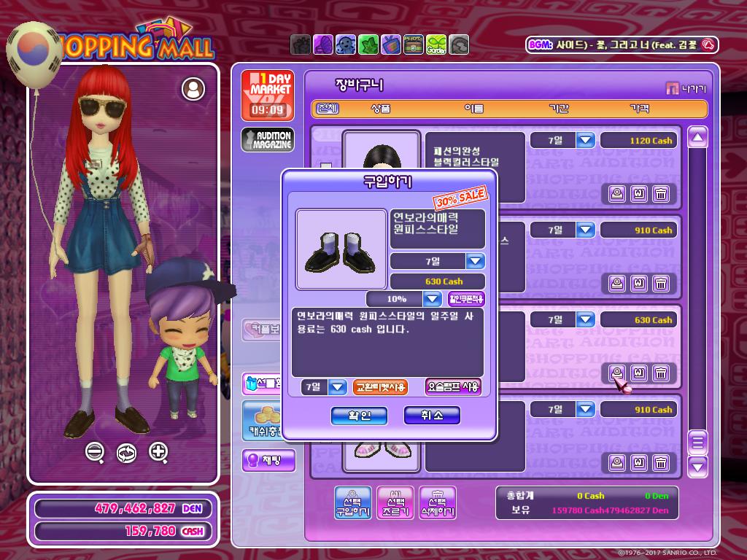Open the 1 Day Market banner
The image size is (747, 560).
tap(268, 96)
